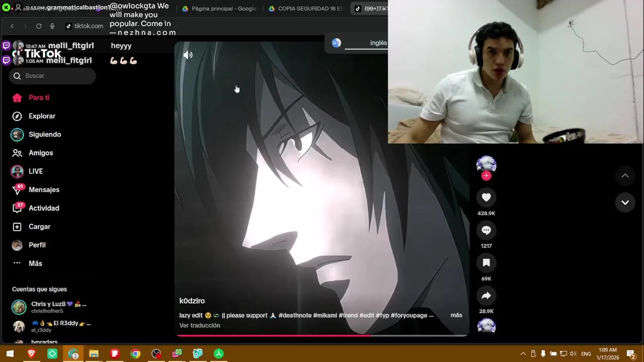Follow creator with the red plus badge
The width and height of the screenshot is (644, 362).
pos(486,176)
